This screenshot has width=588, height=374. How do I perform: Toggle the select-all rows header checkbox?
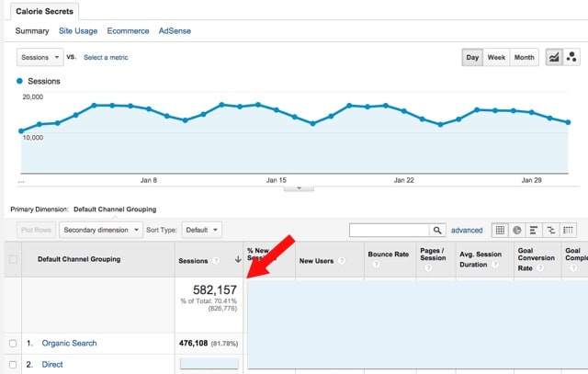coord(13,259)
